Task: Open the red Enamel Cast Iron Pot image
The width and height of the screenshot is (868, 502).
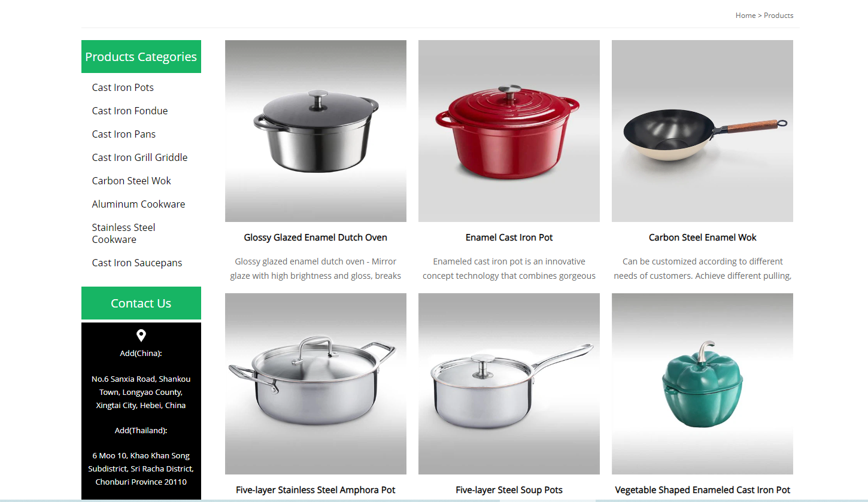Action: click(509, 131)
